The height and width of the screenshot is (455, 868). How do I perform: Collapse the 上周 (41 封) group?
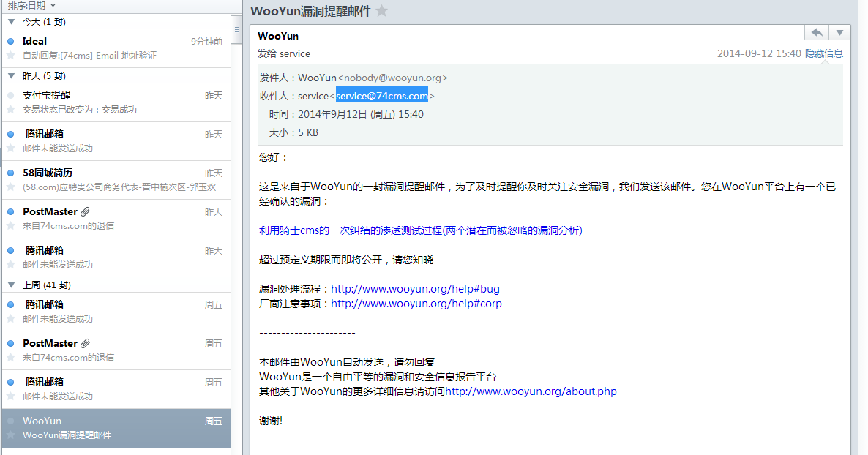click(x=11, y=285)
